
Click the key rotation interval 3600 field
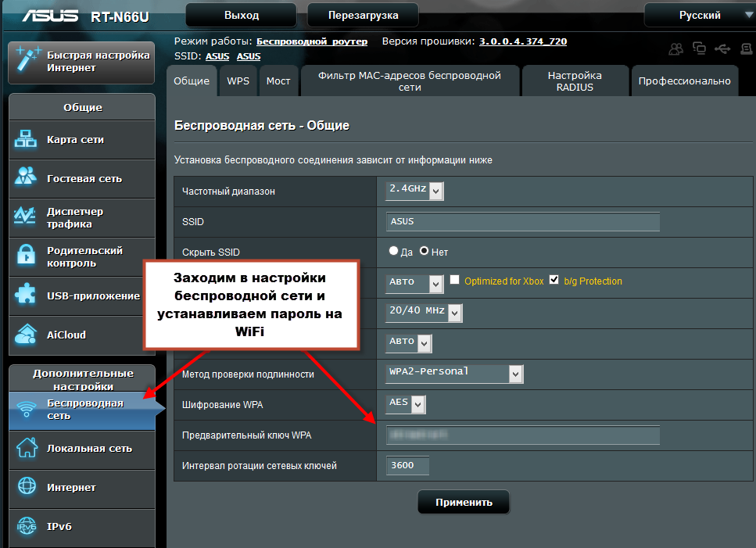point(407,465)
